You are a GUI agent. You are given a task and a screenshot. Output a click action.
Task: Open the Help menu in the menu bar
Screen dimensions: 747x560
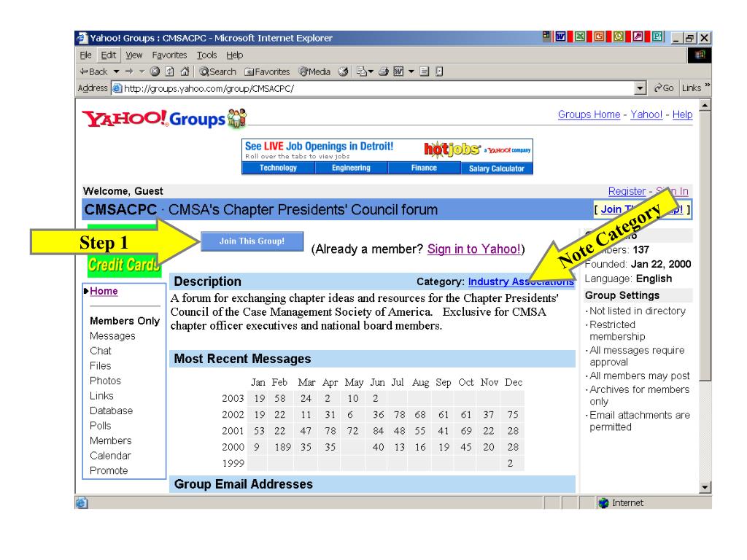click(x=234, y=55)
